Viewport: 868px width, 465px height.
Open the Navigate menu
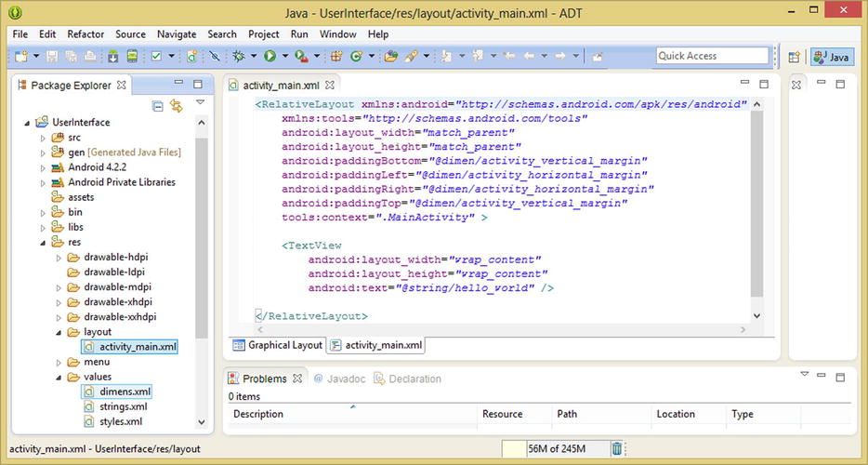[x=177, y=33]
